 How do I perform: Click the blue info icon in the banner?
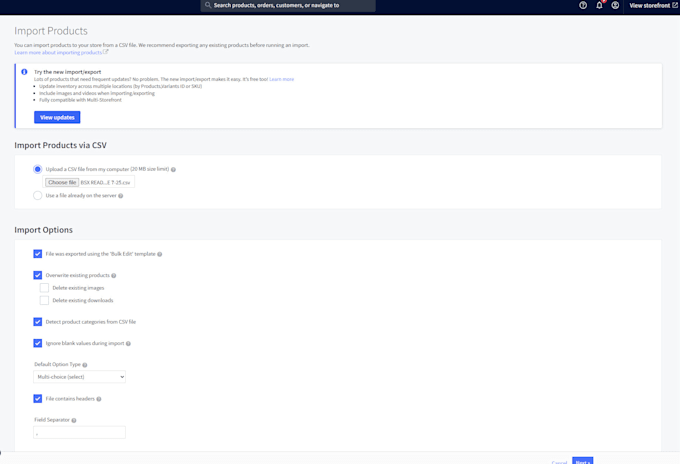click(24, 72)
